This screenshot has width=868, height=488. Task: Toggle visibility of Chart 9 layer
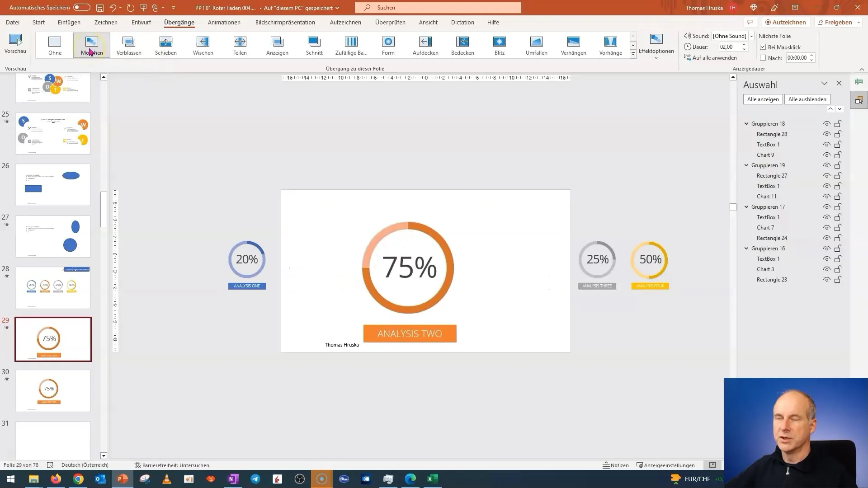click(x=826, y=155)
